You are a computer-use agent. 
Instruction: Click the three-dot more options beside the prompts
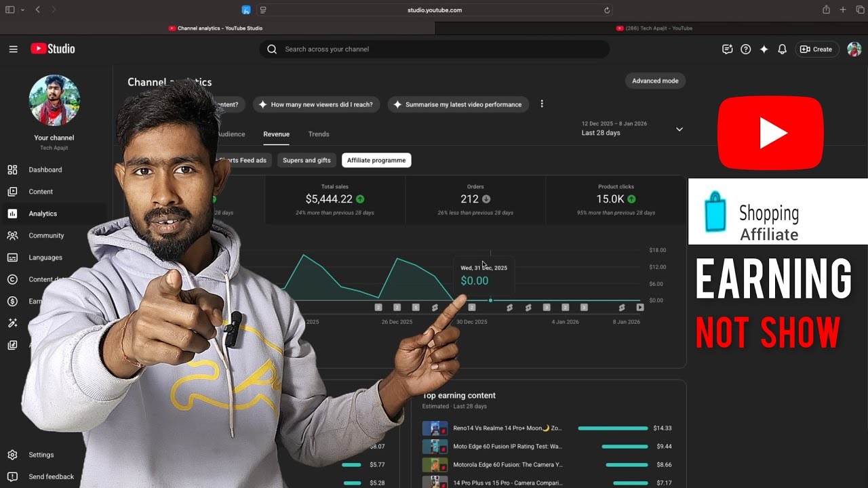[541, 104]
